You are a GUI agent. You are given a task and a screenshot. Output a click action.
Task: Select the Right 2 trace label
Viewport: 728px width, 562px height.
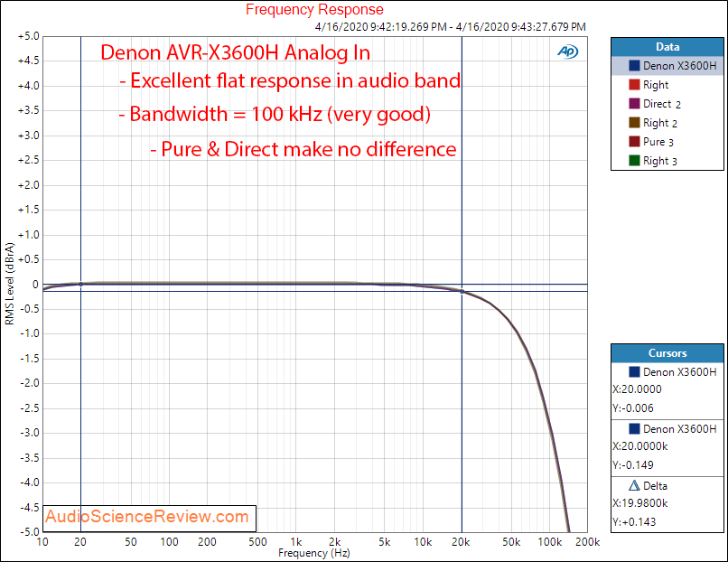click(x=660, y=123)
